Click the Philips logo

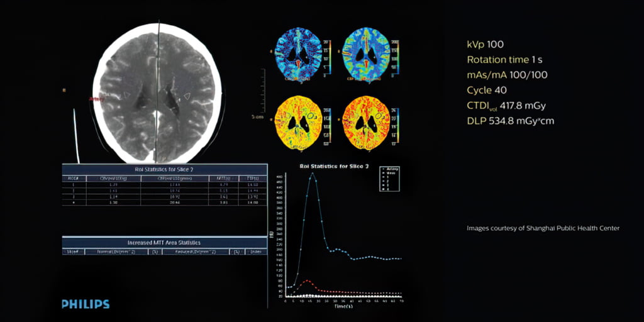coord(86,304)
